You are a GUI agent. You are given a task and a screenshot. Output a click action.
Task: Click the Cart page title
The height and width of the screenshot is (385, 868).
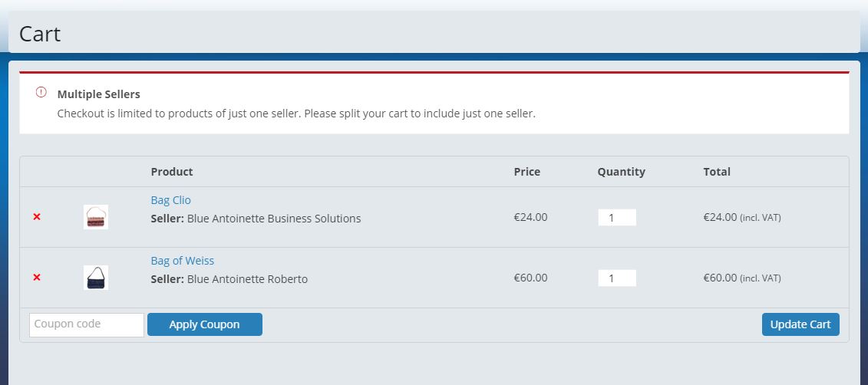point(40,35)
